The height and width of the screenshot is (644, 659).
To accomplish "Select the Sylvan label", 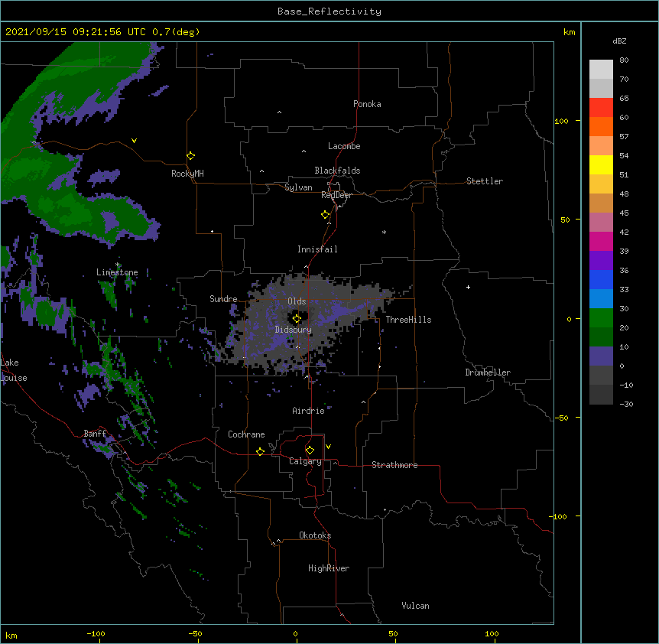I will [x=298, y=187].
